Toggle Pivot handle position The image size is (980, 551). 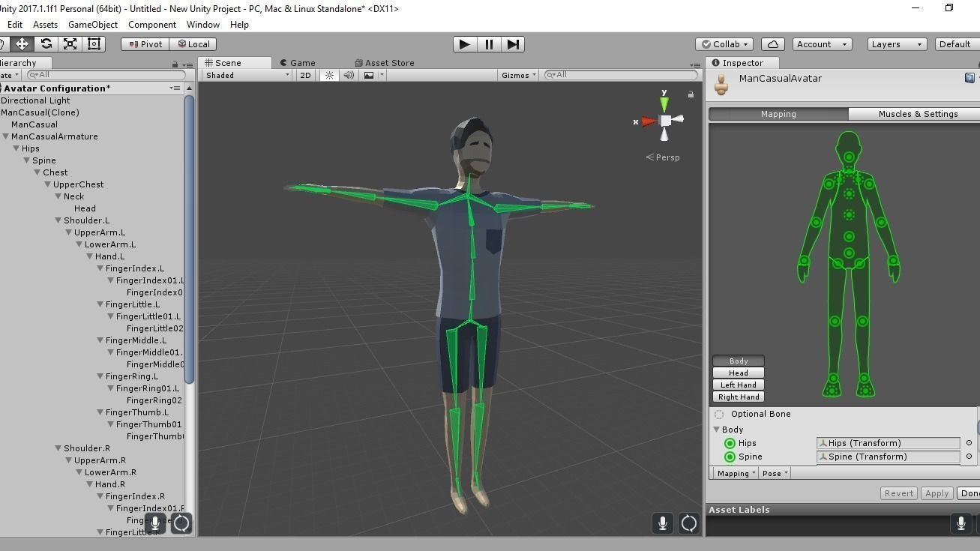[x=145, y=44]
